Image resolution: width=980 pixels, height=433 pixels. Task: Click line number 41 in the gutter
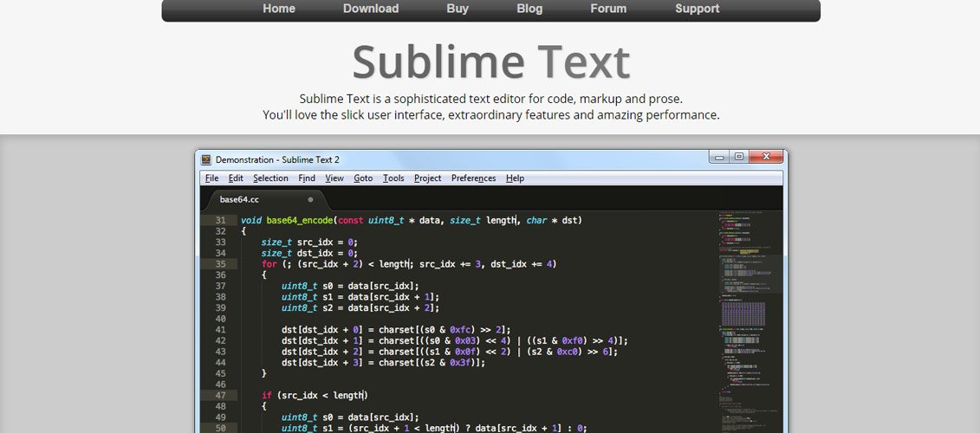pyautogui.click(x=221, y=329)
